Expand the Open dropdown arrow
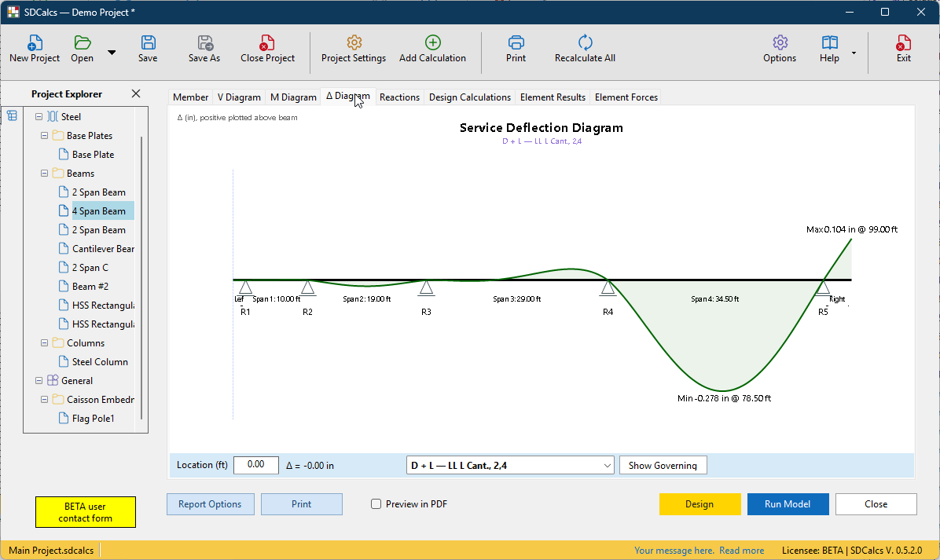This screenshot has height=560, width=940. click(112, 52)
